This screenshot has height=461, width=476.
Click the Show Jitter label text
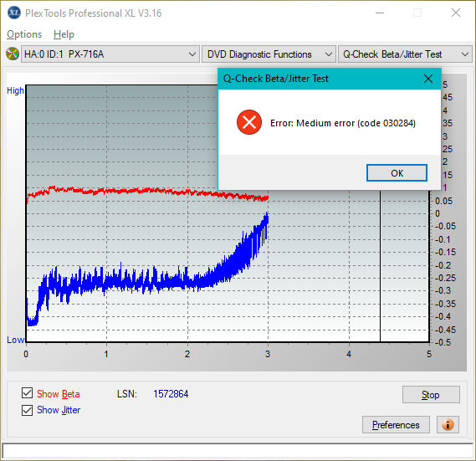[59, 410]
